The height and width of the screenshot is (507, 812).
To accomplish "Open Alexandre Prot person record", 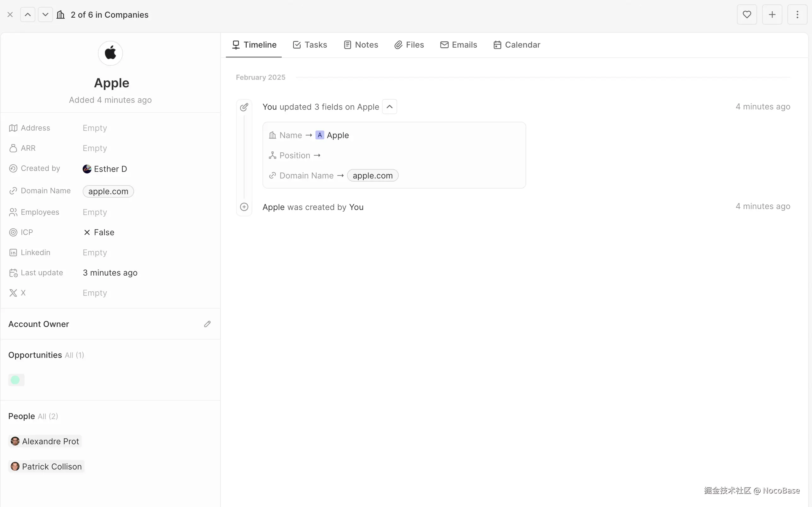I will coord(45,441).
